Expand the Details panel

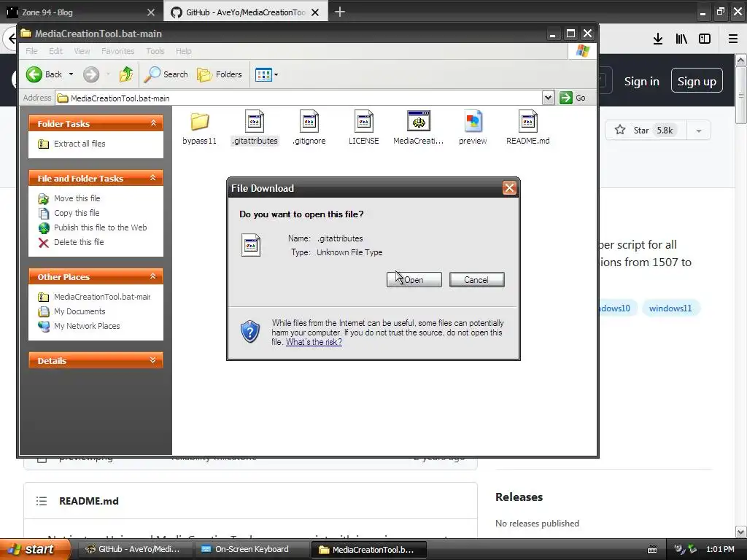pyautogui.click(x=153, y=360)
